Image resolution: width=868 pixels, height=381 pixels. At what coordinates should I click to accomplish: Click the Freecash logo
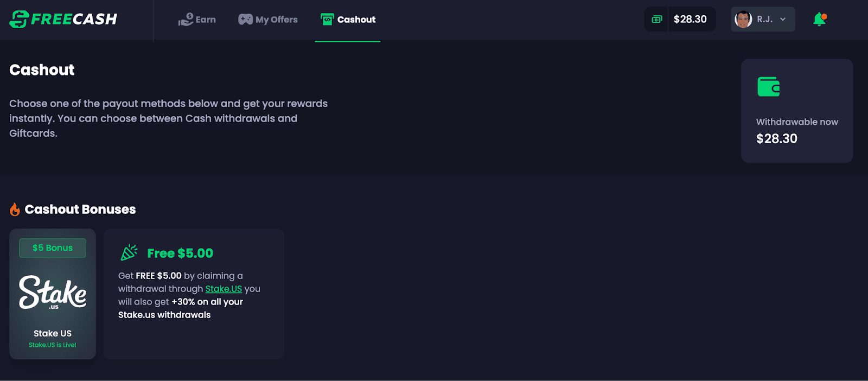coord(63,19)
